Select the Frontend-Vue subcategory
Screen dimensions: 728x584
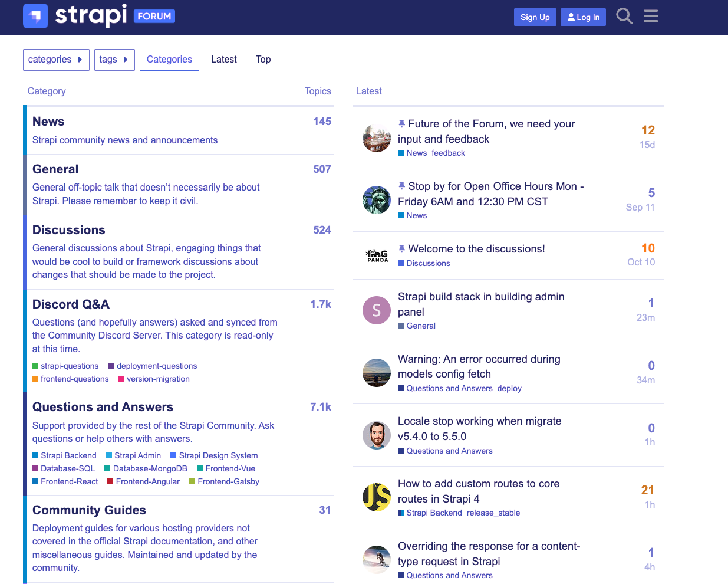tap(226, 468)
